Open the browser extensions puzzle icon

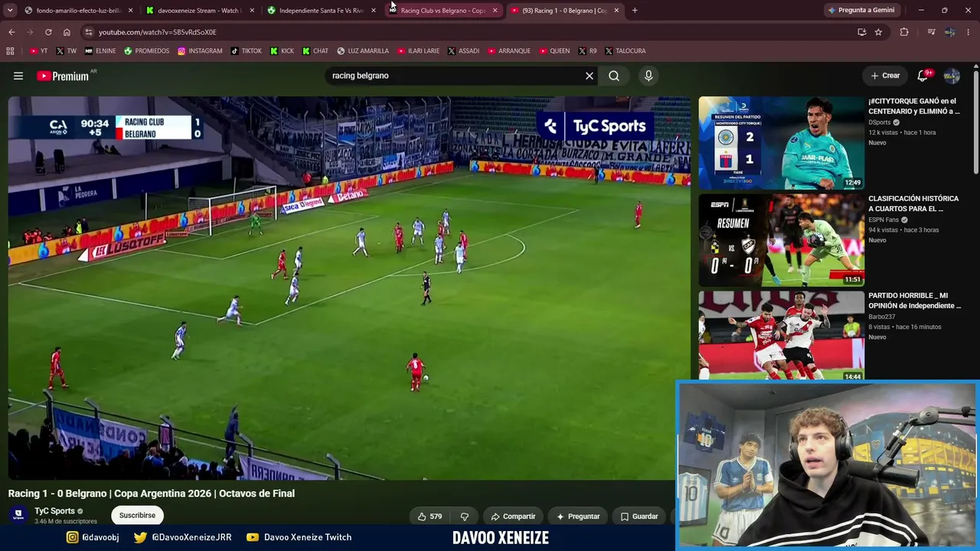(x=904, y=32)
